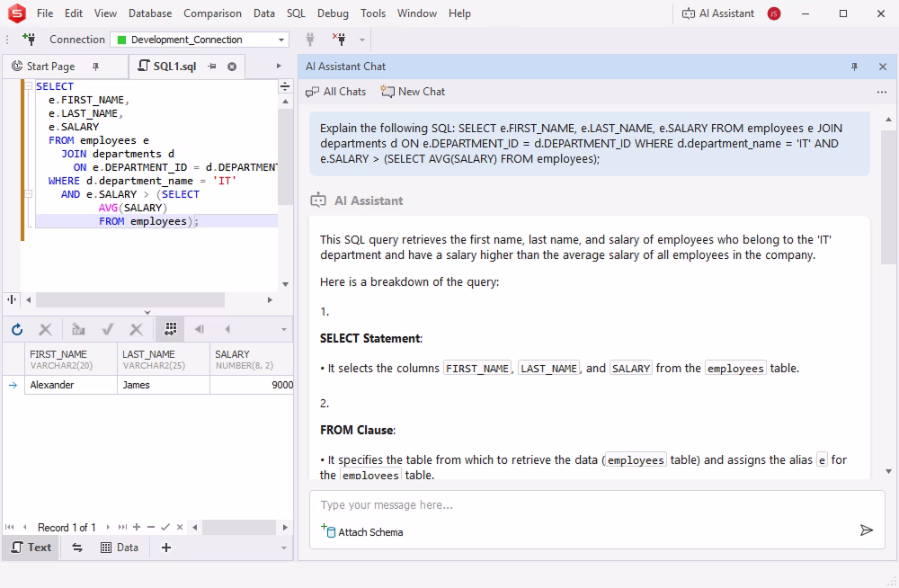Switch to the Data view tab
This screenshot has width=899, height=588.
tap(120, 548)
